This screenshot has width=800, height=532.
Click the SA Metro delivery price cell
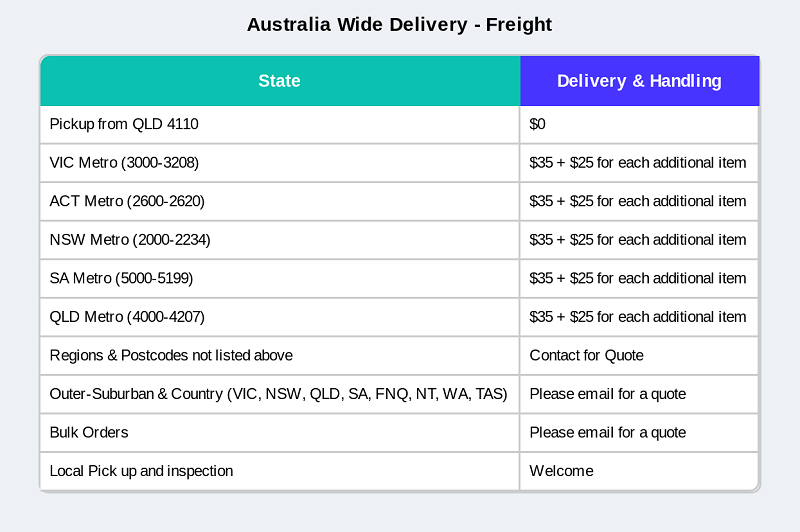point(638,278)
